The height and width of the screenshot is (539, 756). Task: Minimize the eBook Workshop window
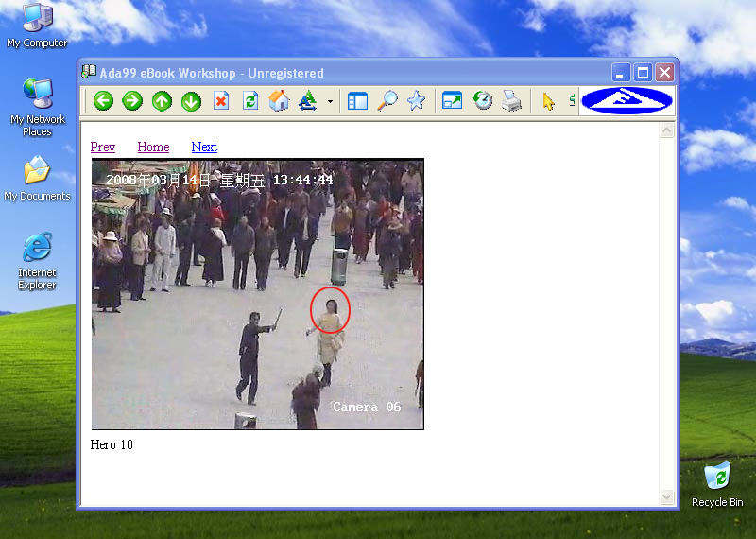pos(621,73)
